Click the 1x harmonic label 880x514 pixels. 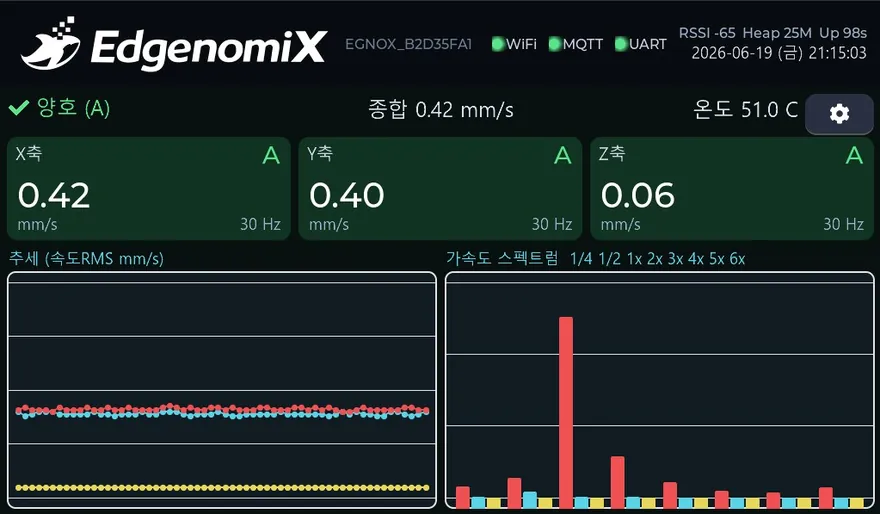point(634,259)
